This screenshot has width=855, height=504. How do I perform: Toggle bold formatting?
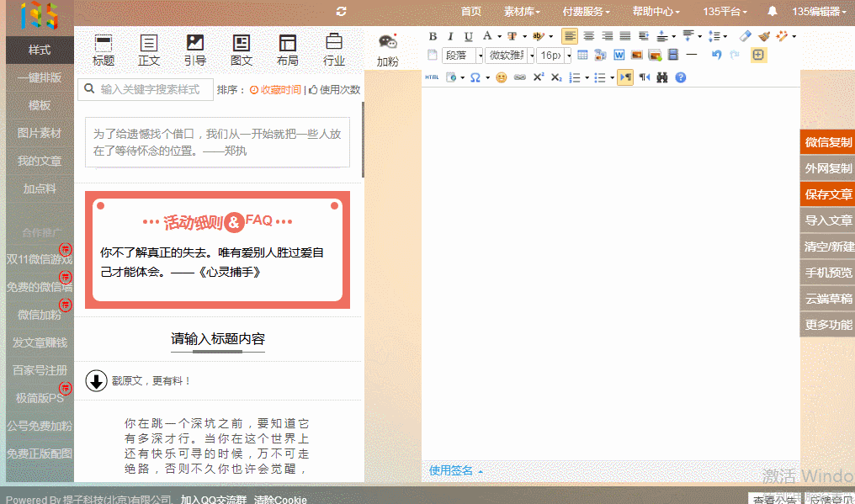point(433,36)
